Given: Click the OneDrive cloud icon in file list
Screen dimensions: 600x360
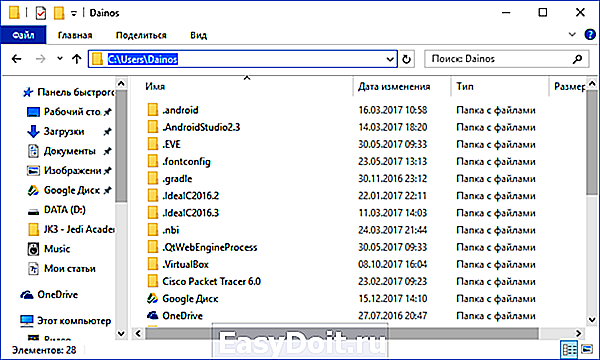Looking at the screenshot, I should [x=152, y=316].
